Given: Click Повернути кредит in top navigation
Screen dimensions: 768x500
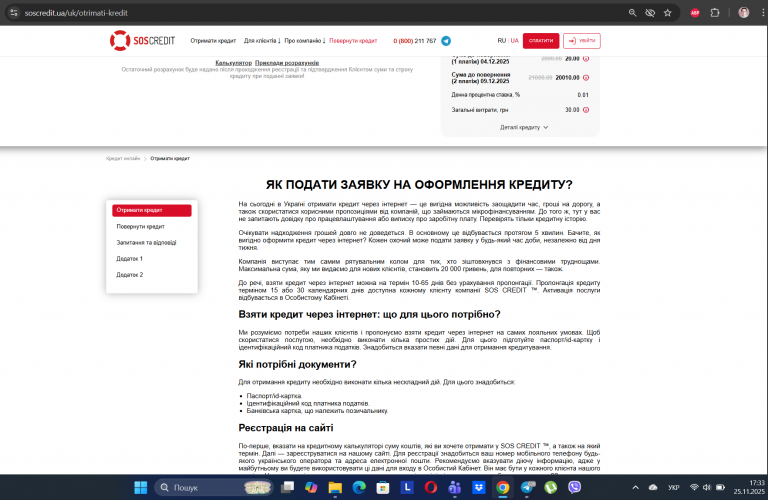Looking at the screenshot, I should [353, 41].
